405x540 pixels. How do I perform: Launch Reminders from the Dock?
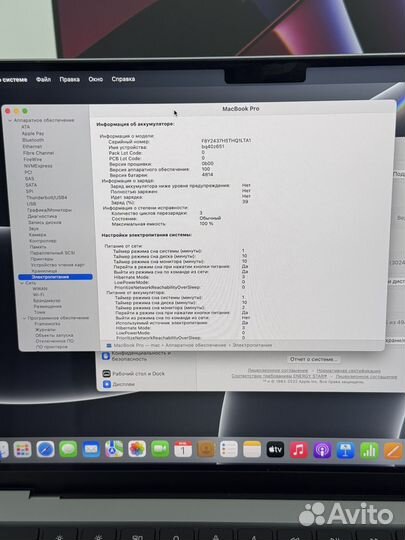pos(229,449)
